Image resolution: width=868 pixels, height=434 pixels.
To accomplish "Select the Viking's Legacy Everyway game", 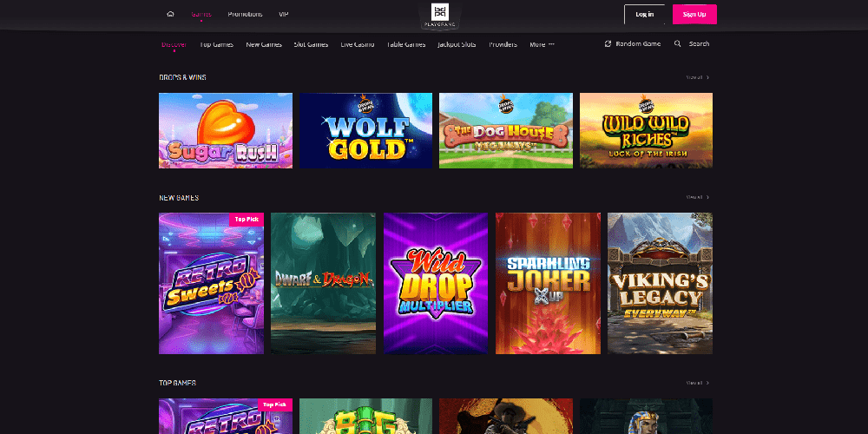I will click(660, 283).
